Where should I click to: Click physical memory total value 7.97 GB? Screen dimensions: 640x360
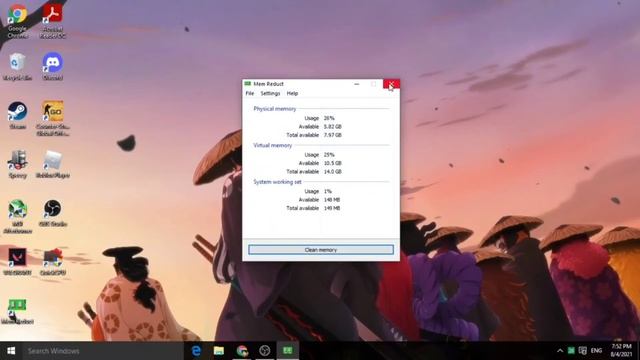pyautogui.click(x=333, y=135)
